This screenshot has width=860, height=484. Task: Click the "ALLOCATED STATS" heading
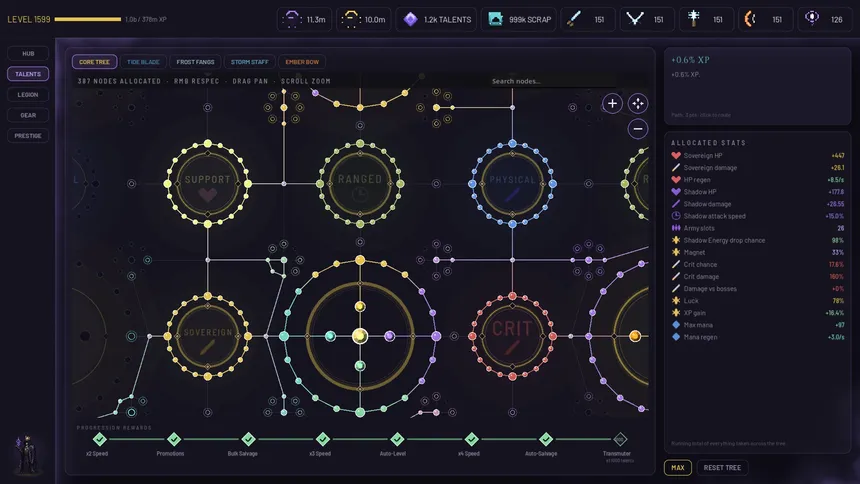(x=708, y=143)
